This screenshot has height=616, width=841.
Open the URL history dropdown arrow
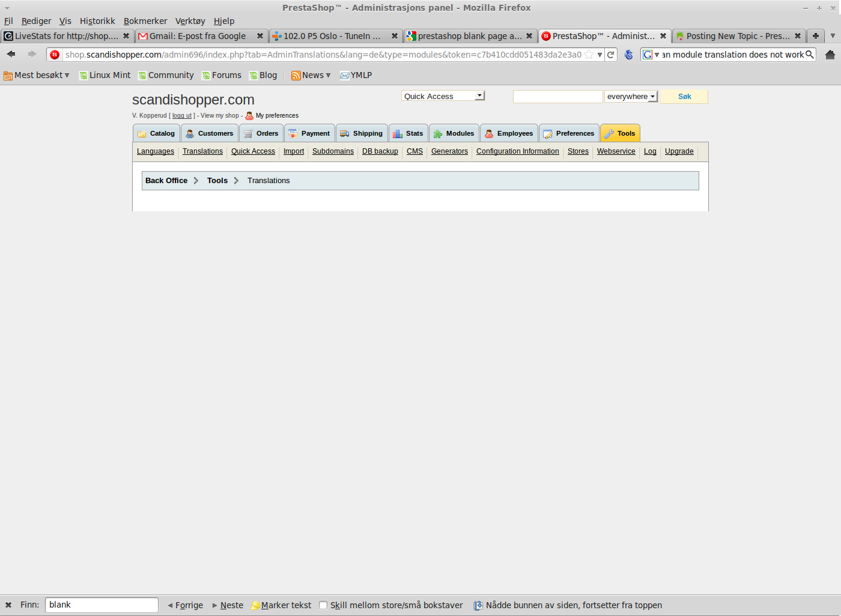pyautogui.click(x=600, y=55)
